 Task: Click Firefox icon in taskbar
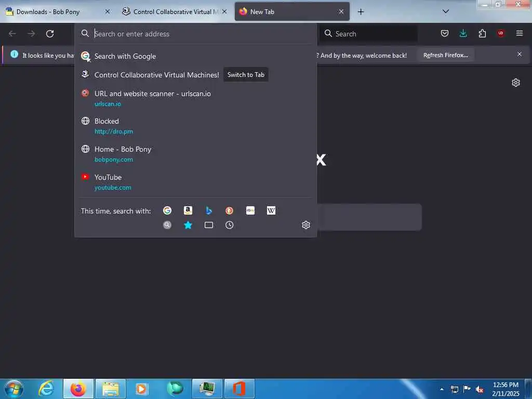(x=78, y=389)
